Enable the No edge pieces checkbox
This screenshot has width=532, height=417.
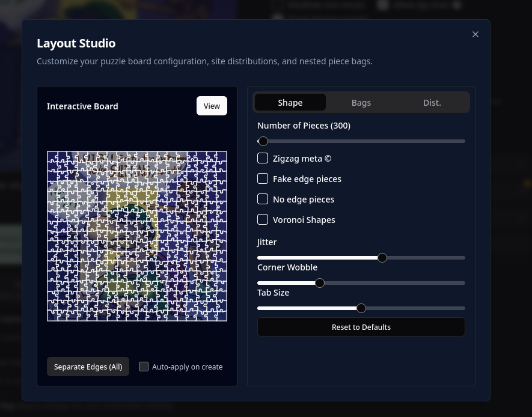(263, 199)
